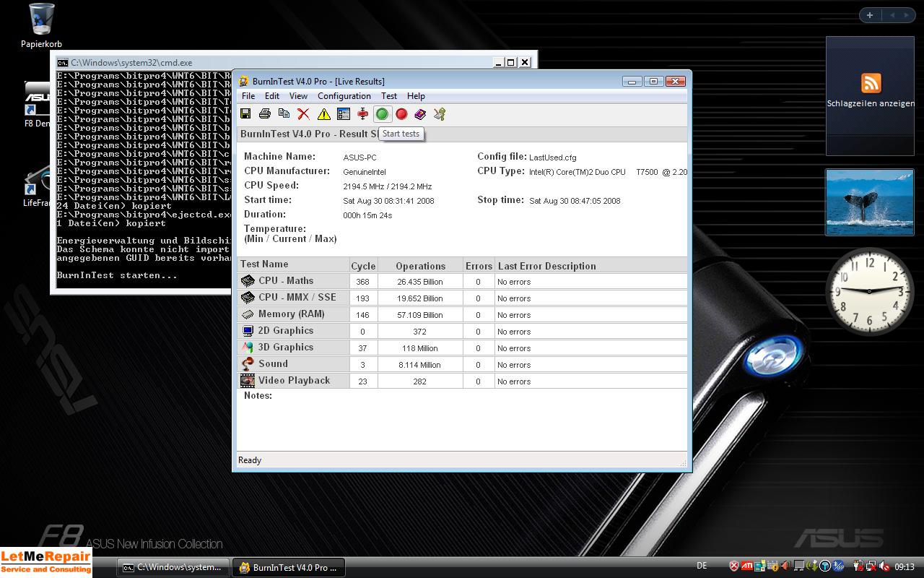Click the green Start tests button
The image size is (924, 578).
tap(383, 114)
